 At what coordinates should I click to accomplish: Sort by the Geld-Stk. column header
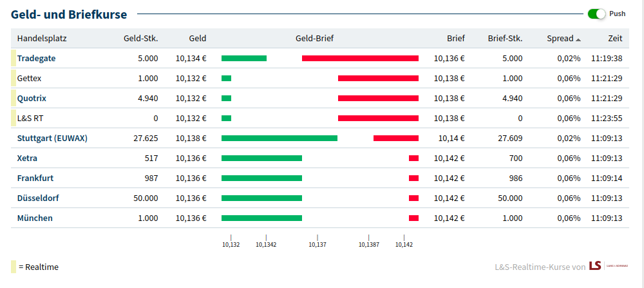pyautogui.click(x=140, y=39)
